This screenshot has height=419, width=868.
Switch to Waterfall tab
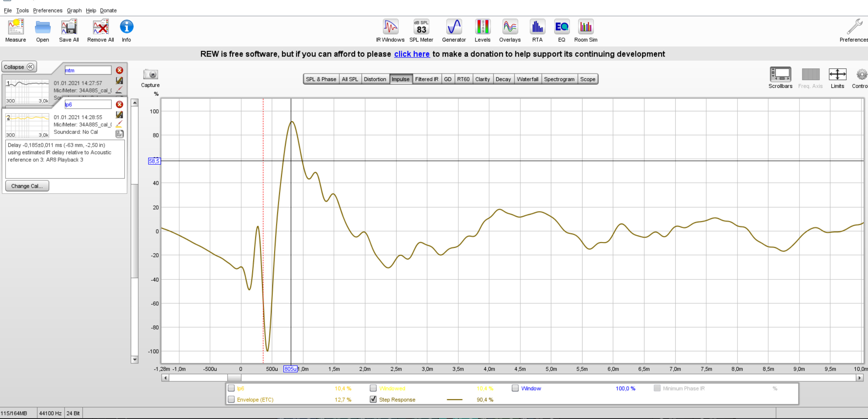pos(527,79)
